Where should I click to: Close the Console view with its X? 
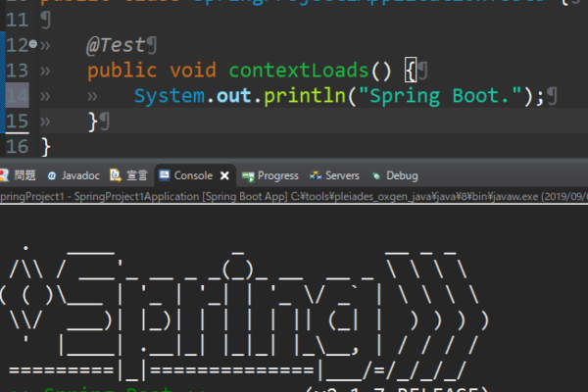click(x=224, y=175)
